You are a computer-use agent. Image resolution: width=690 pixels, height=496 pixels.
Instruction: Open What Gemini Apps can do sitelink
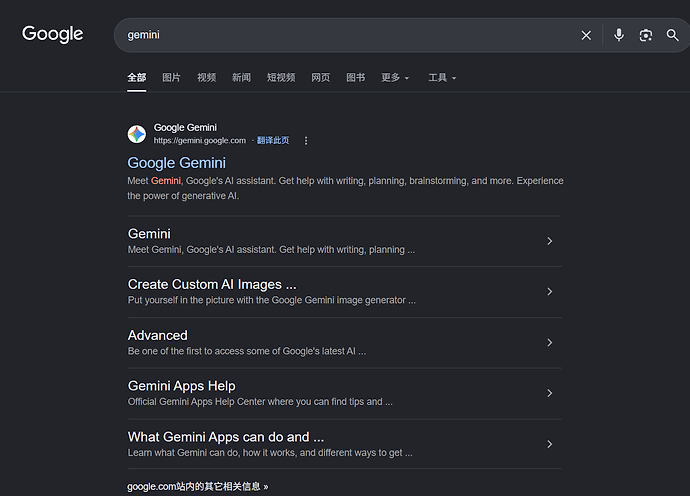click(x=226, y=437)
